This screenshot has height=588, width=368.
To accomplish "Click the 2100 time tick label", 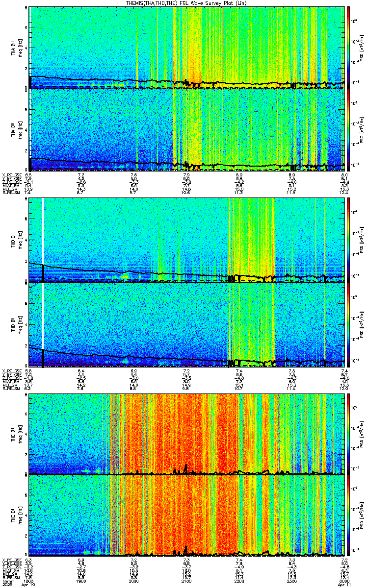I will pyautogui.click(x=186, y=581).
